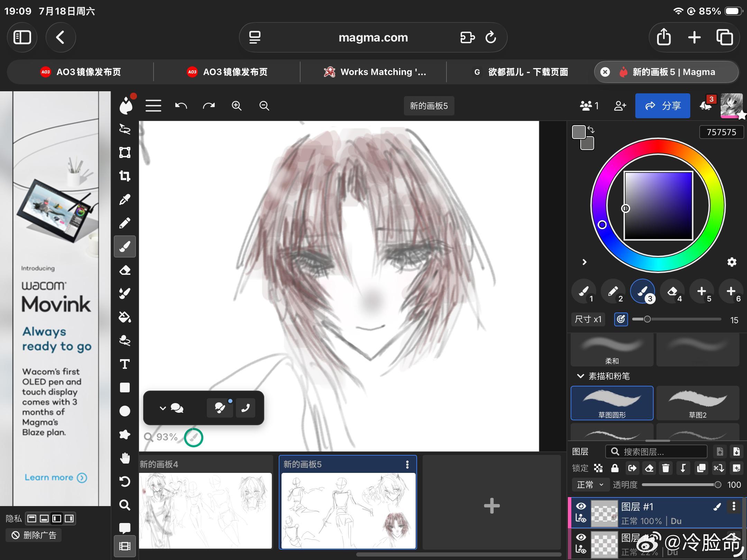Open the comment tool in left toolbar
747x560 pixels.
[x=125, y=528]
